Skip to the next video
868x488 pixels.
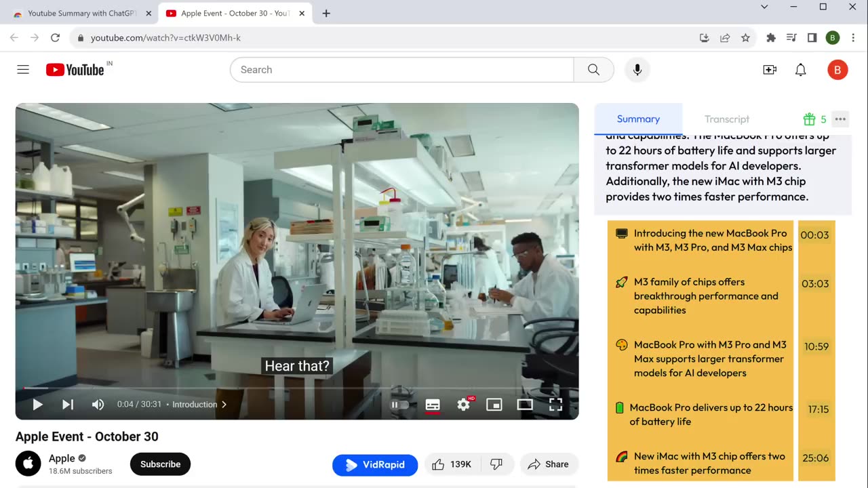(68, 405)
